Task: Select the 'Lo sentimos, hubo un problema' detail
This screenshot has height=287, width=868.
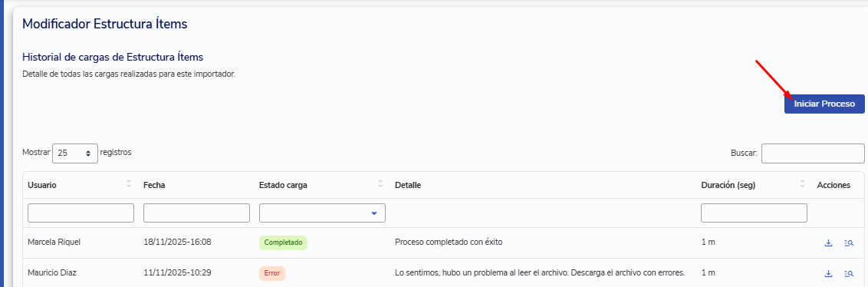Action: click(541, 272)
